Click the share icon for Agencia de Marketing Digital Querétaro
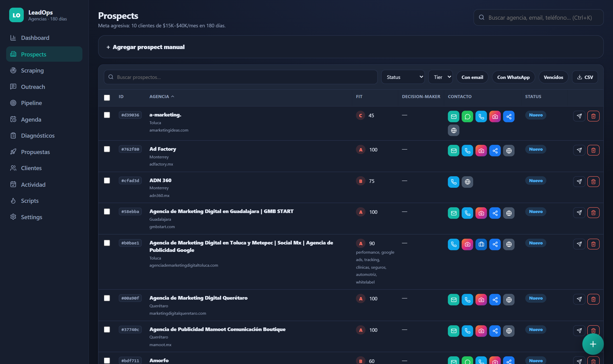The height and width of the screenshot is (364, 613). point(495,300)
